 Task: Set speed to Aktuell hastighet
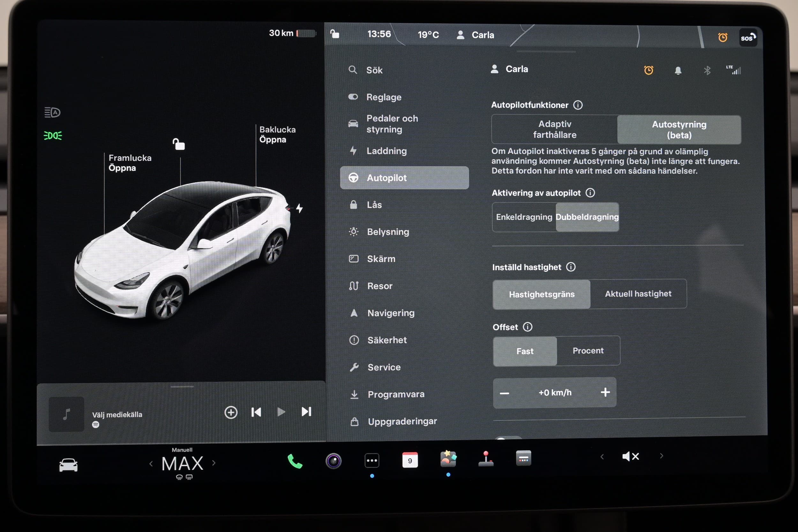(638, 294)
